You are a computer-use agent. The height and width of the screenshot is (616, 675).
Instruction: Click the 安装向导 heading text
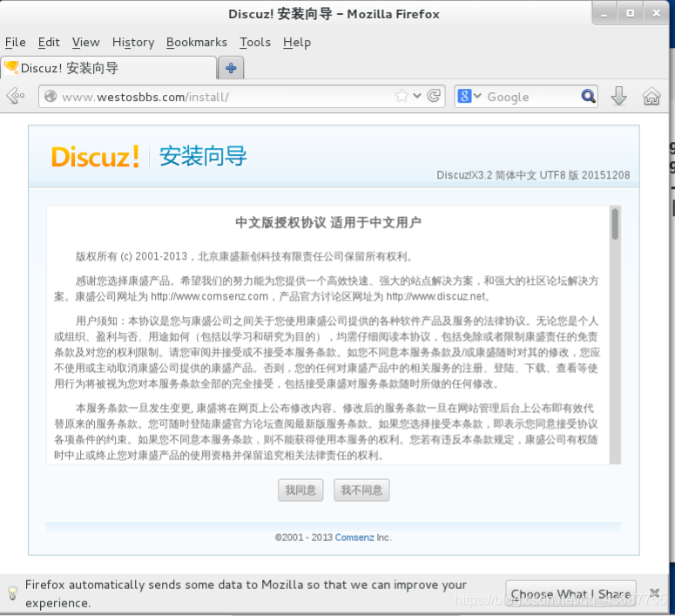click(x=203, y=155)
